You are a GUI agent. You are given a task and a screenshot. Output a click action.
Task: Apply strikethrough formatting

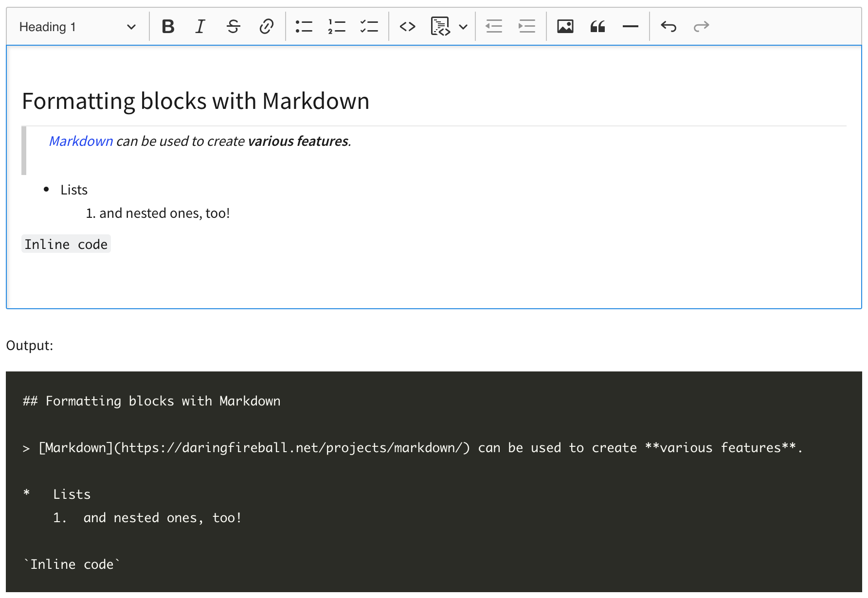(234, 27)
